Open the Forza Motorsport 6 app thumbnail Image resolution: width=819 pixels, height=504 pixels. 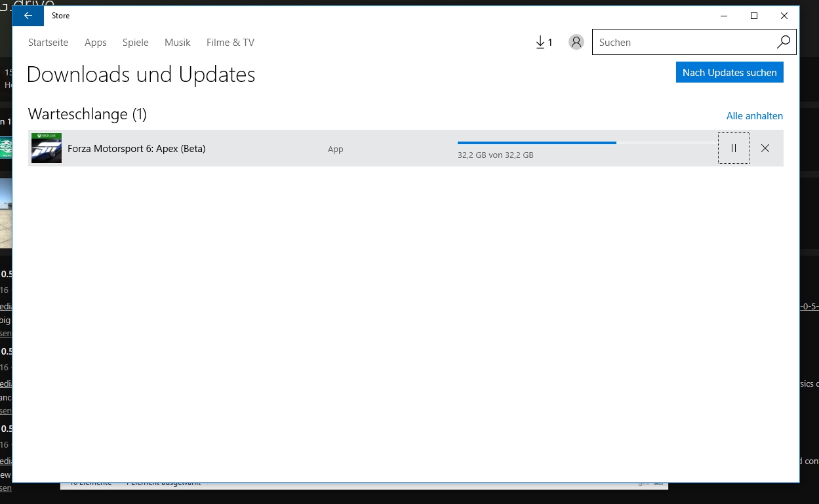(x=47, y=148)
